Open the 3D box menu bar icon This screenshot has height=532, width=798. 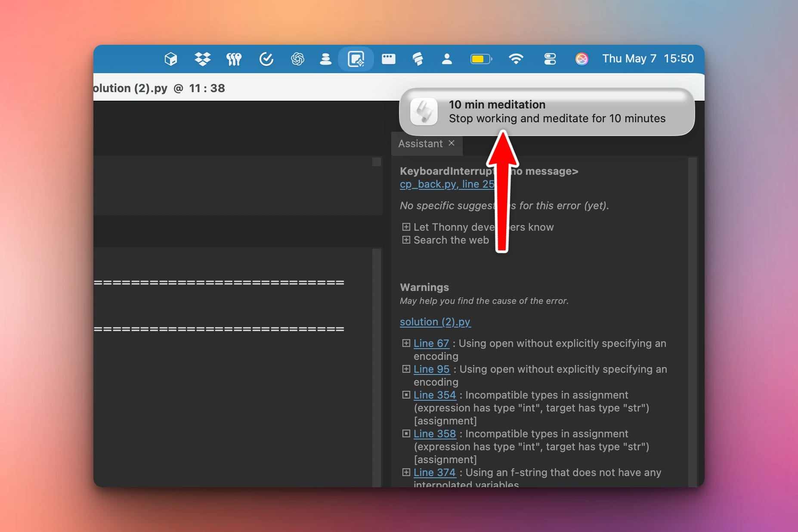[171, 59]
